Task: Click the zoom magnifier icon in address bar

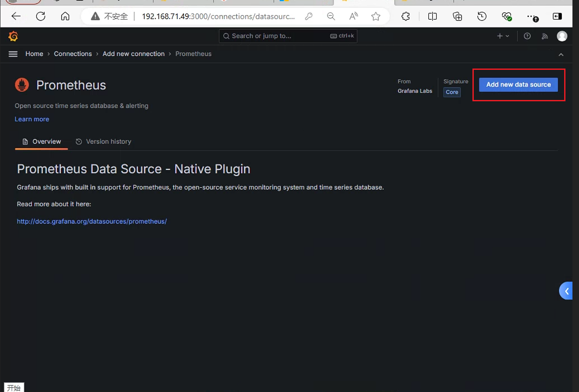Action: 331,16
